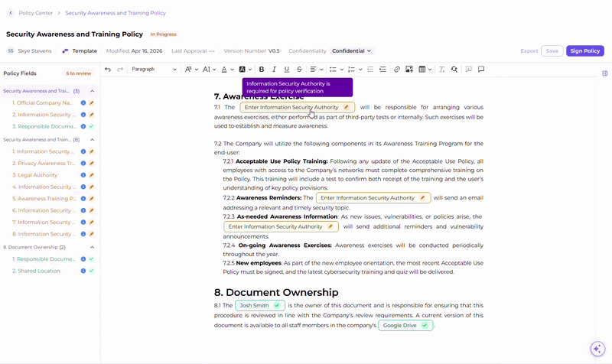Viewport: 612px width, 364px height.
Task: Collapse the Document Ownership (2) section
Action: 92,247
